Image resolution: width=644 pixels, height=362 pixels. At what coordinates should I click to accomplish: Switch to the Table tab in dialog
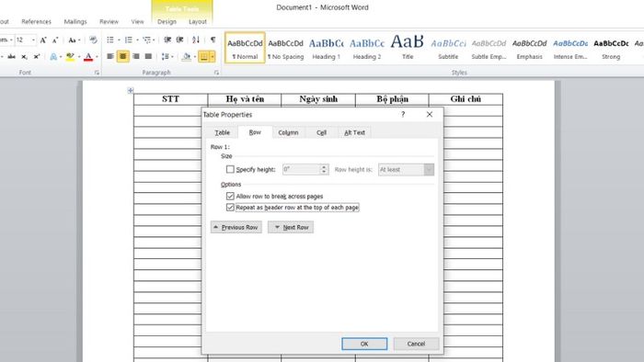[x=223, y=132]
